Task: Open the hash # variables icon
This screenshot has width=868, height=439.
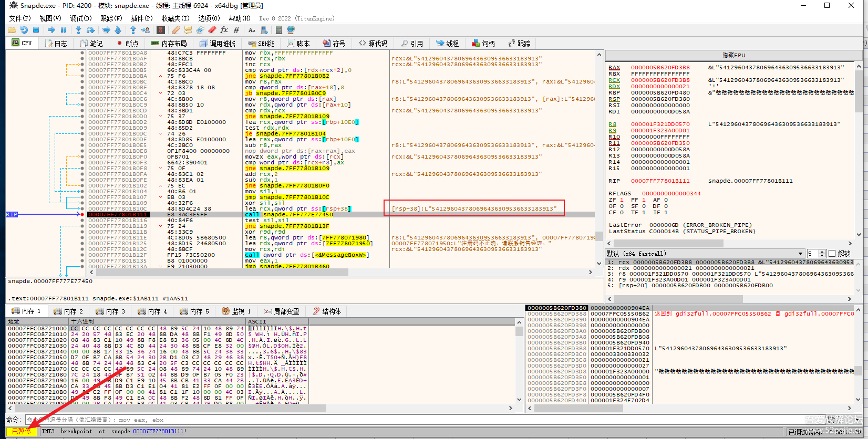Action: [236, 30]
